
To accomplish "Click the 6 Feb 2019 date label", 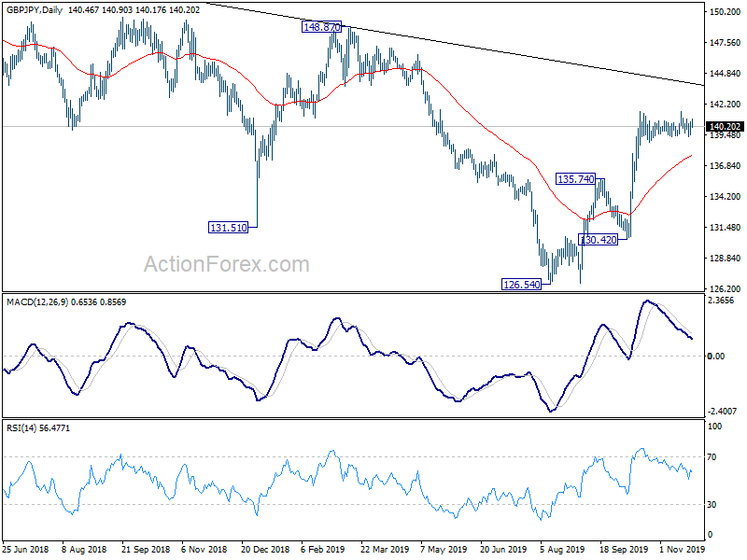I will [323, 549].
